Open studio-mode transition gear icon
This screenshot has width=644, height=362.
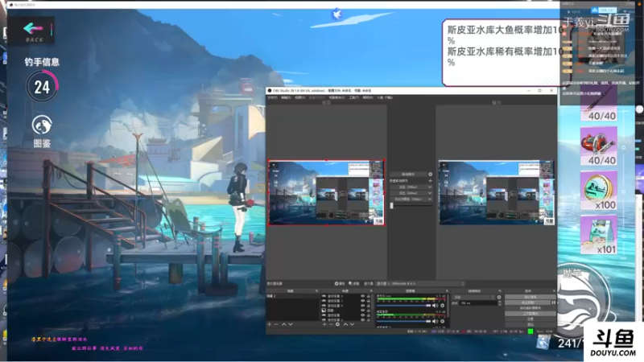[x=430, y=174]
